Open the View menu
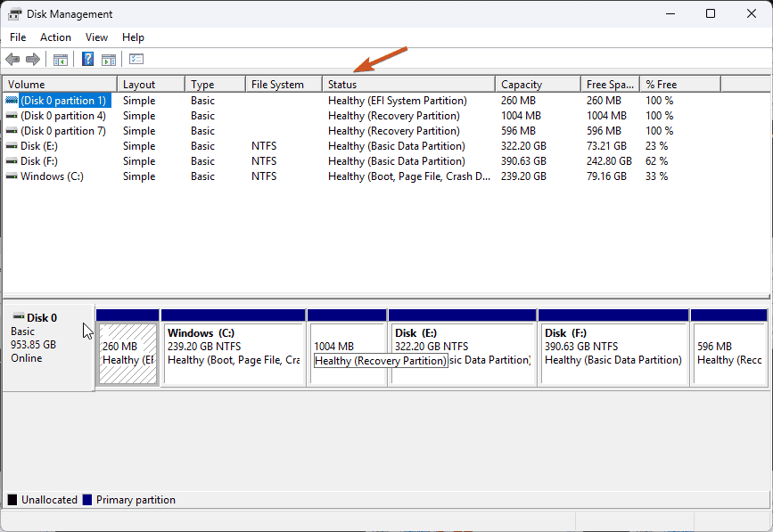The height and width of the screenshot is (532, 773). point(96,37)
